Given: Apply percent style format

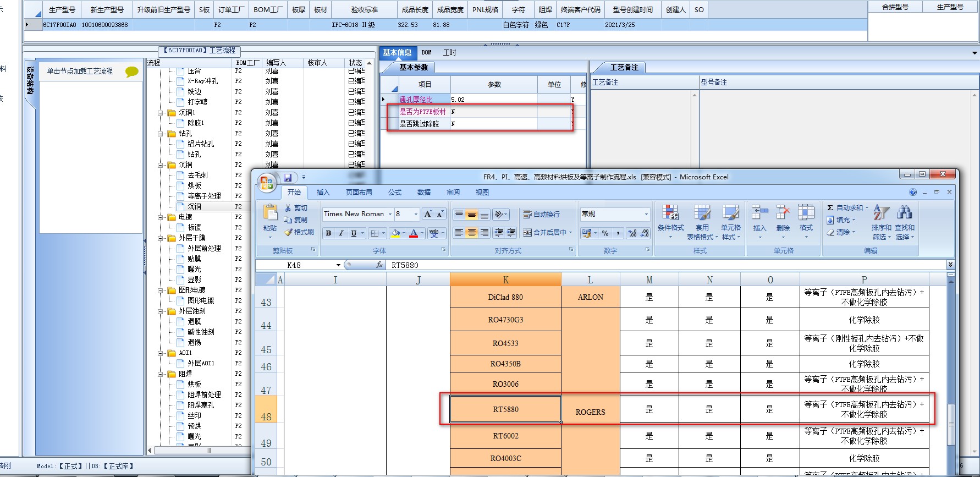Looking at the screenshot, I should (x=605, y=233).
